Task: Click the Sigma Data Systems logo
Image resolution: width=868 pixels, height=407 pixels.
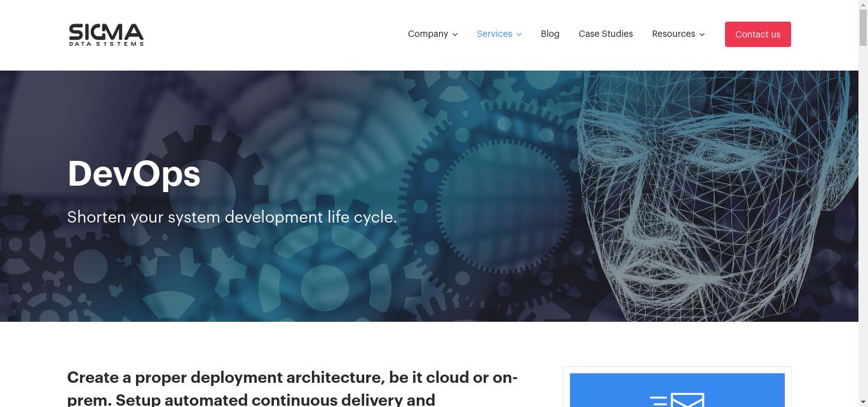Action: (x=105, y=34)
